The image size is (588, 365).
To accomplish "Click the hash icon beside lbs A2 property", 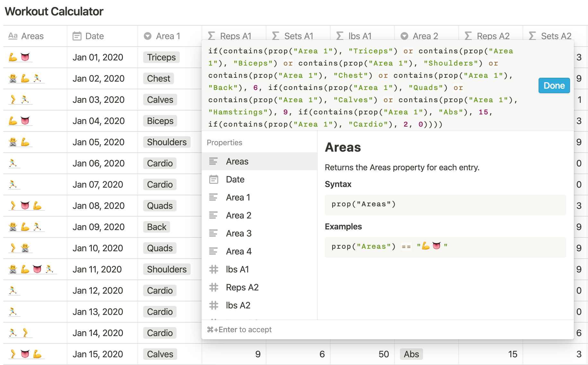I will coord(213,305).
